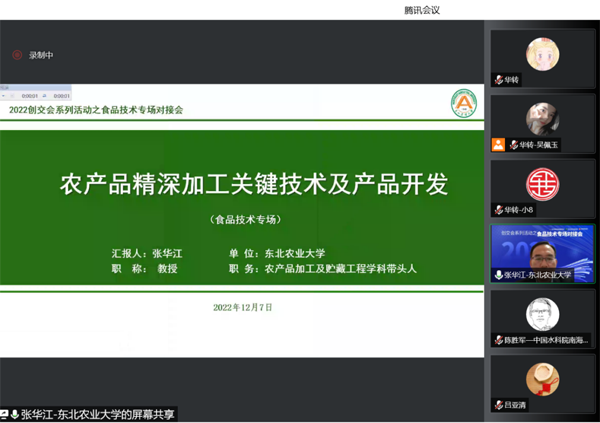The width and height of the screenshot is (600, 423).
Task: Click the slide title 农产品精深加工关键技术及产品开发
Action: point(254,185)
